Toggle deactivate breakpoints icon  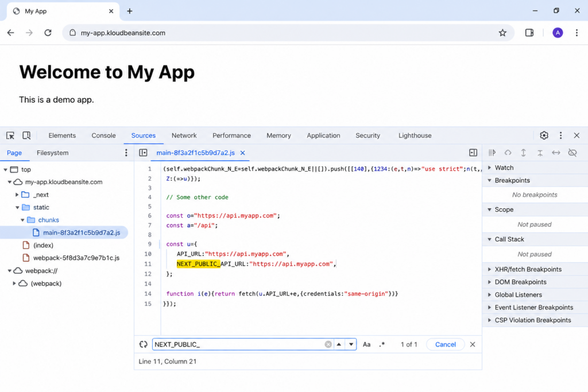click(x=572, y=153)
